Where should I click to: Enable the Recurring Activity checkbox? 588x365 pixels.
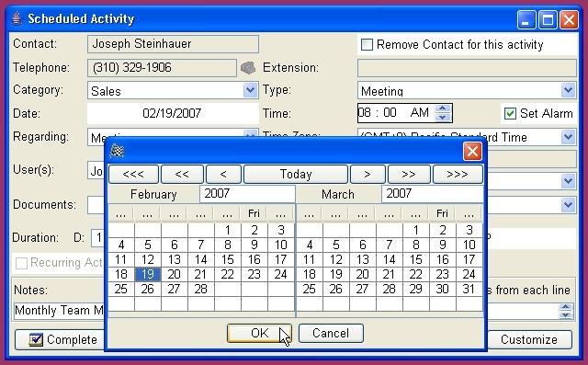[21, 263]
